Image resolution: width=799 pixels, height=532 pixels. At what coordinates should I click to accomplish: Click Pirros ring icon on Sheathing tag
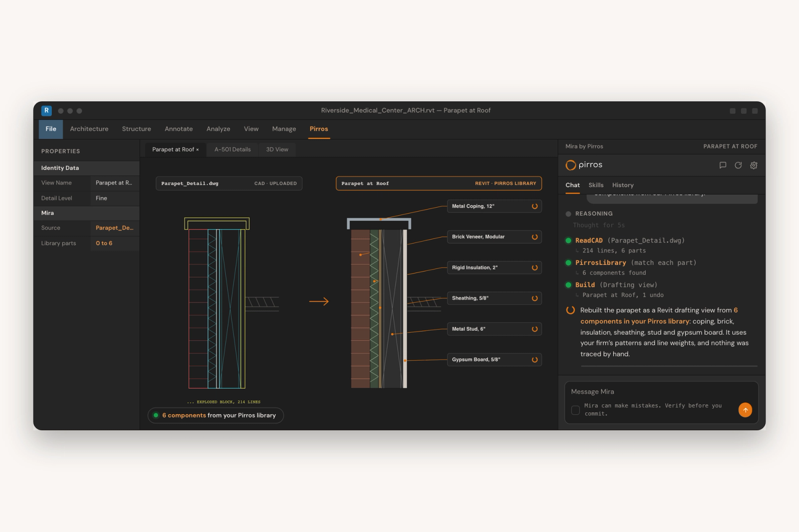tap(534, 298)
